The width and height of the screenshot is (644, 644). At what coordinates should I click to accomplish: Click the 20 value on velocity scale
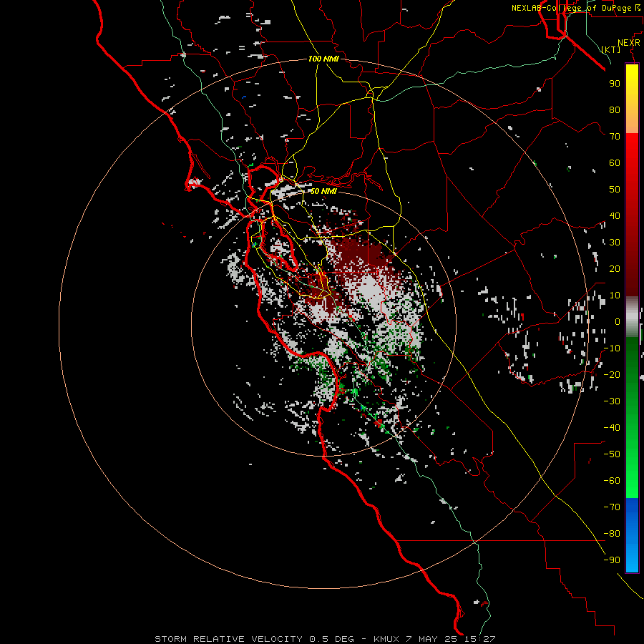tap(615, 268)
